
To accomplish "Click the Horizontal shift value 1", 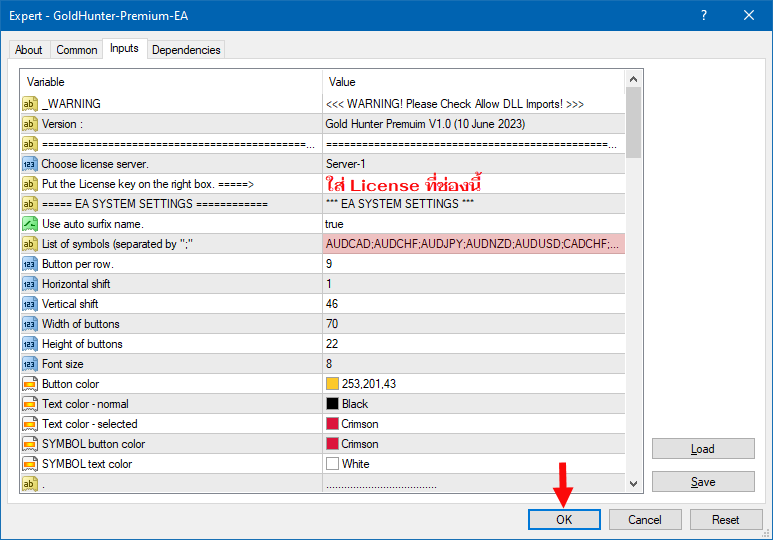I will click(474, 284).
